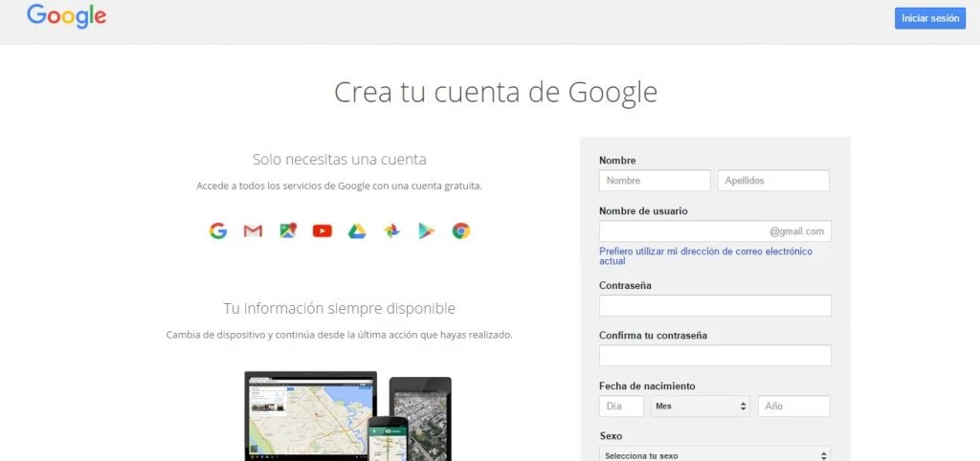Click the Google Photos pinwheel icon
980x461 pixels.
point(391,231)
